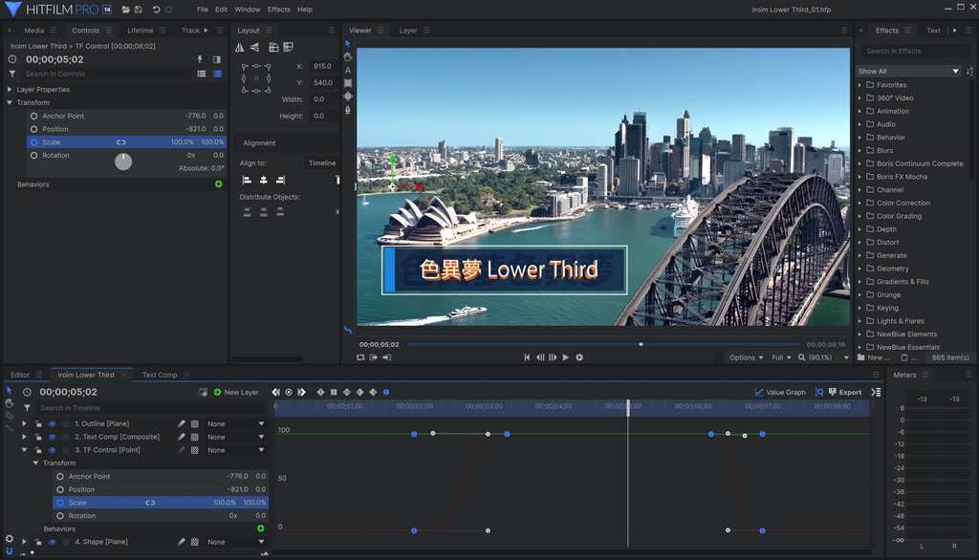Open blend dropdown for TF Control layer
The image size is (979, 560).
(235, 450)
